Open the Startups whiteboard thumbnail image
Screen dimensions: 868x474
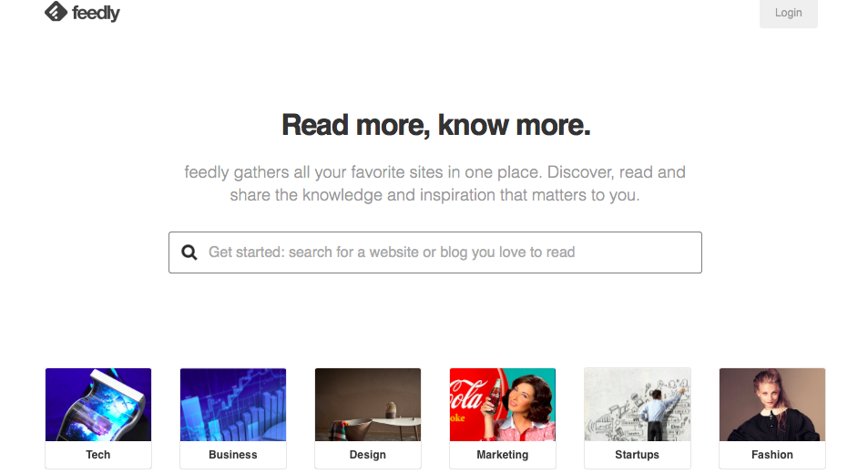(x=638, y=405)
